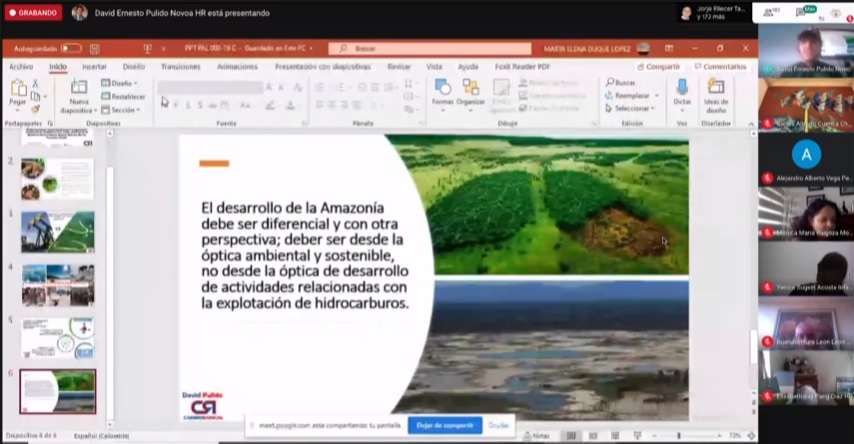
Task: Click the font name combo box
Action: [x=210, y=87]
